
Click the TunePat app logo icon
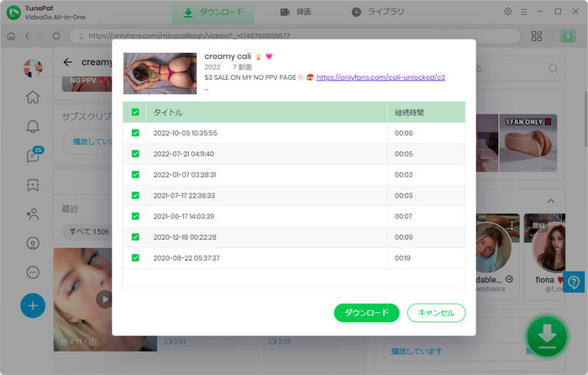[14, 13]
